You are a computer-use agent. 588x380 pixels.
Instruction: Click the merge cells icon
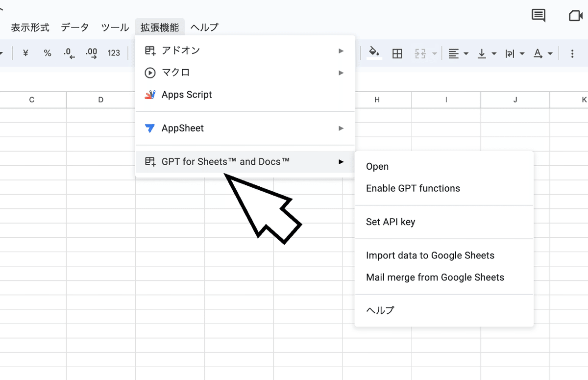click(x=420, y=53)
